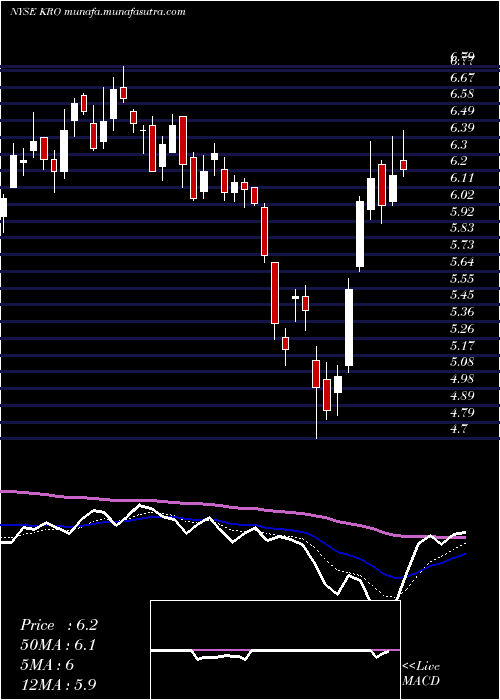
Task: Click the 6.67 price axis label
Action: coord(462,78)
